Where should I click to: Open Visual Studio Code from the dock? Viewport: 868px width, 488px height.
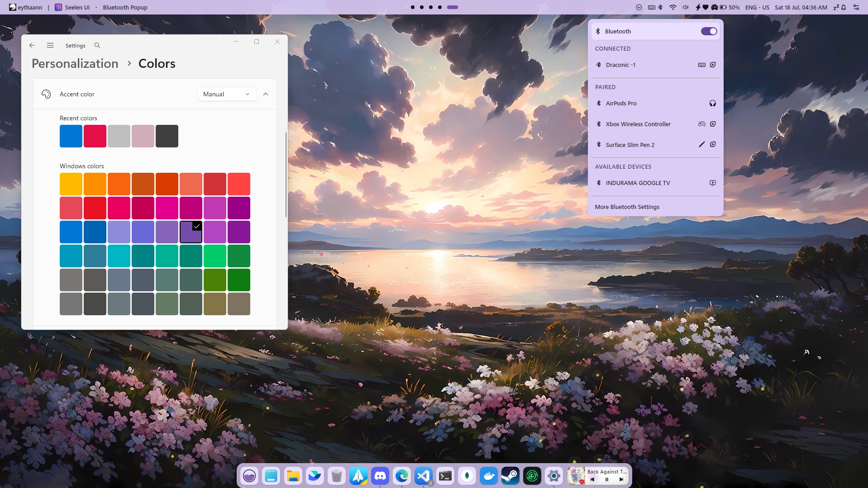coord(424,476)
